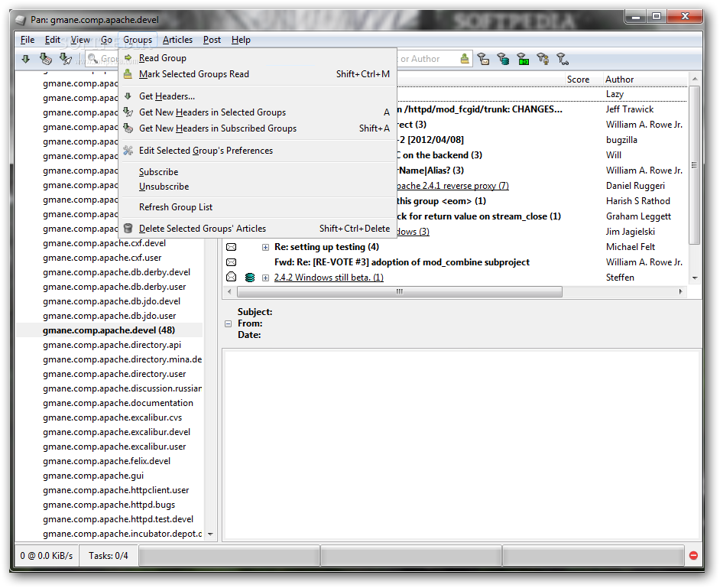This screenshot has width=720, height=588.
Task: Click the down arrow of the group list scrollbar
Action: (210, 534)
